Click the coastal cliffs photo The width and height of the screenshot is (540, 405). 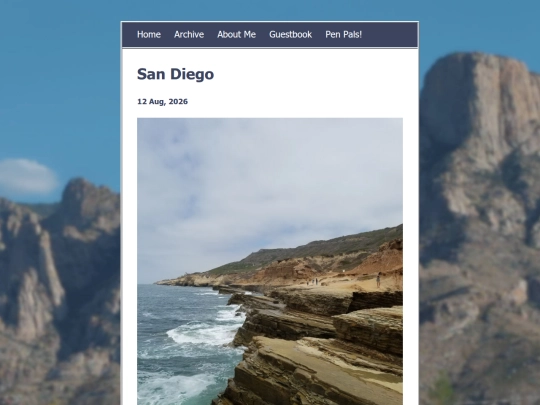(270, 261)
